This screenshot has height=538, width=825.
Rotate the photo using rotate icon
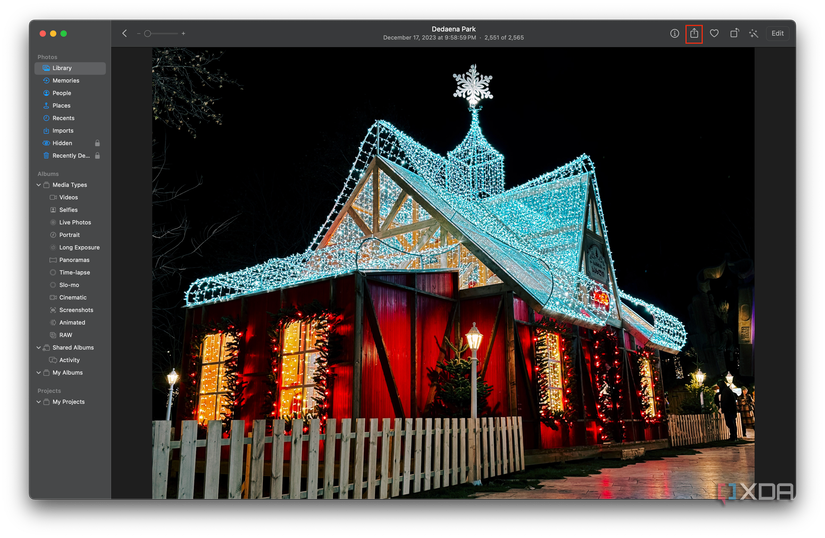coord(734,33)
